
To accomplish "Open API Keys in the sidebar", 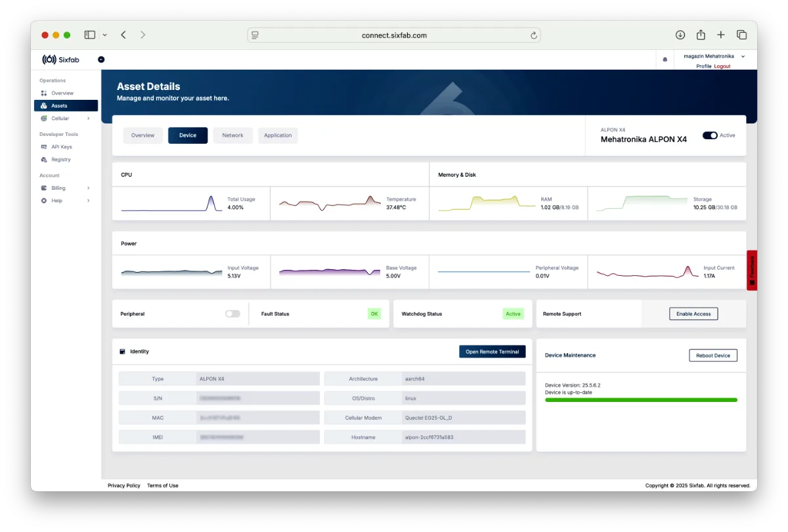I will click(66, 147).
